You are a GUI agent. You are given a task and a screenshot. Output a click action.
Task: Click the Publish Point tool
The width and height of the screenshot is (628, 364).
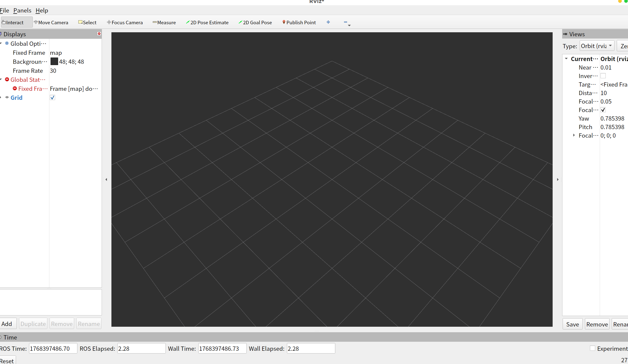pyautogui.click(x=299, y=23)
